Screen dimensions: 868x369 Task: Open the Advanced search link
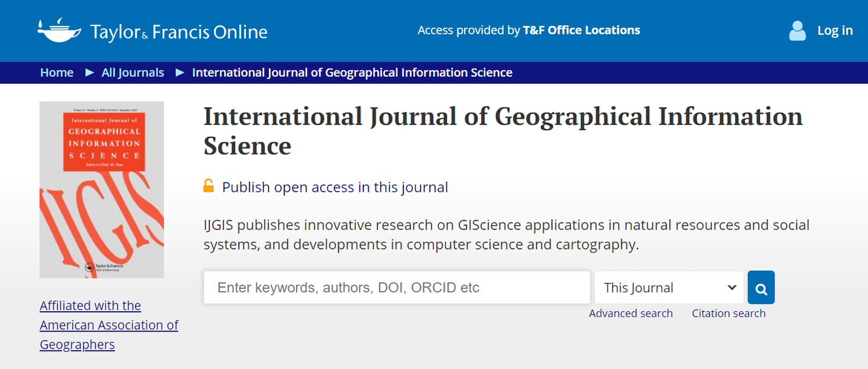(x=631, y=314)
